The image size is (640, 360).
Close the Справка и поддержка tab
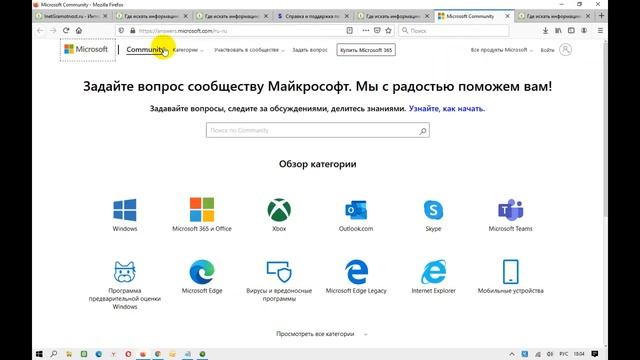coord(347,16)
